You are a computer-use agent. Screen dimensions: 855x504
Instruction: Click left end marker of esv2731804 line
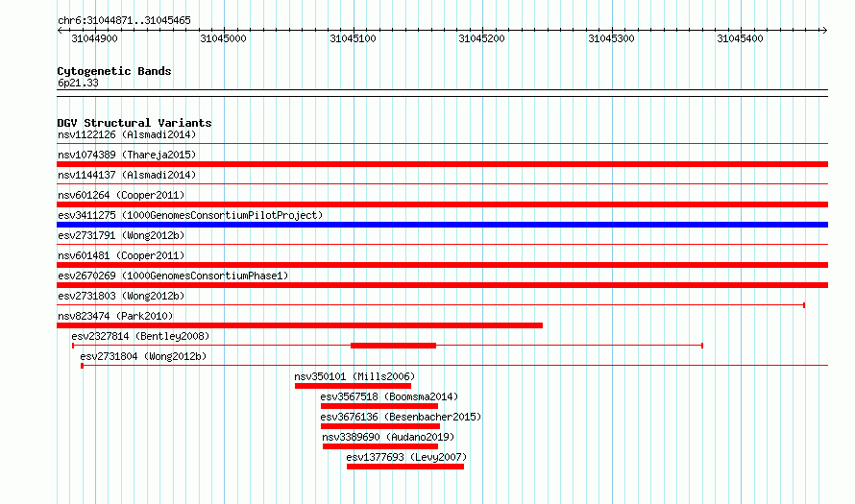[82, 366]
